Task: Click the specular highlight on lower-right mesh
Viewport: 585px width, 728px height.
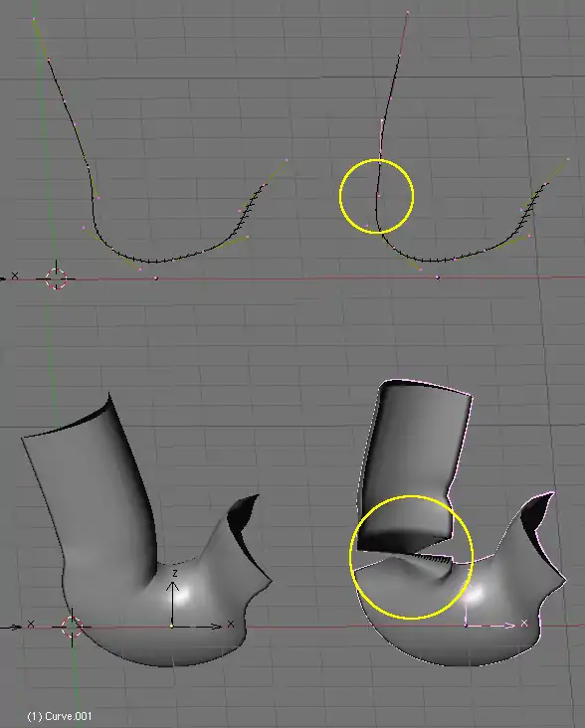Action: point(476,593)
